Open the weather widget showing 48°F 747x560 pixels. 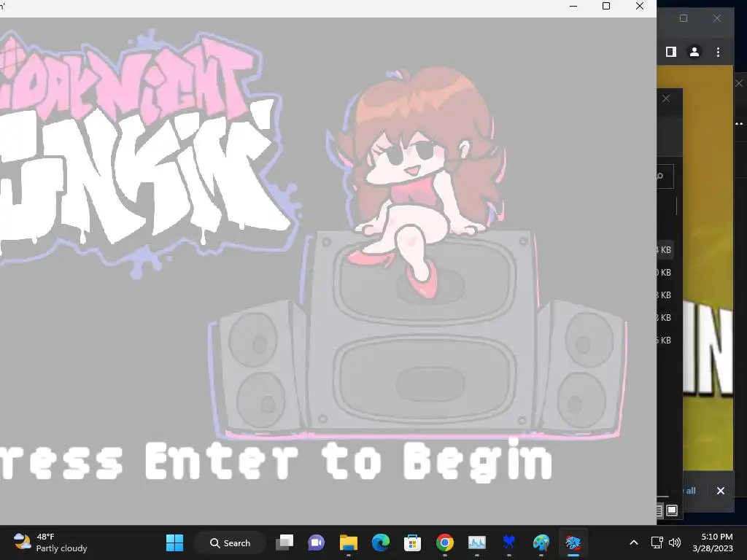[x=50, y=542]
